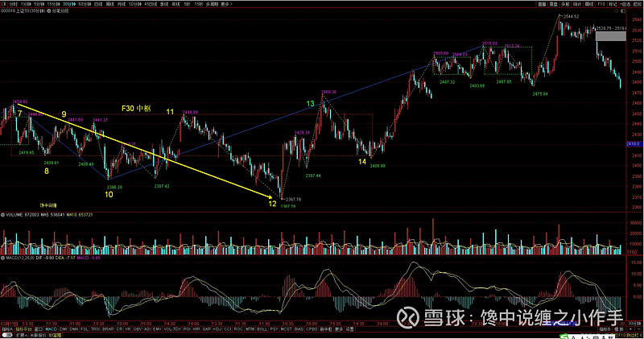
Task: Switch to 月线 monthly chart
Action: click(122, 4)
